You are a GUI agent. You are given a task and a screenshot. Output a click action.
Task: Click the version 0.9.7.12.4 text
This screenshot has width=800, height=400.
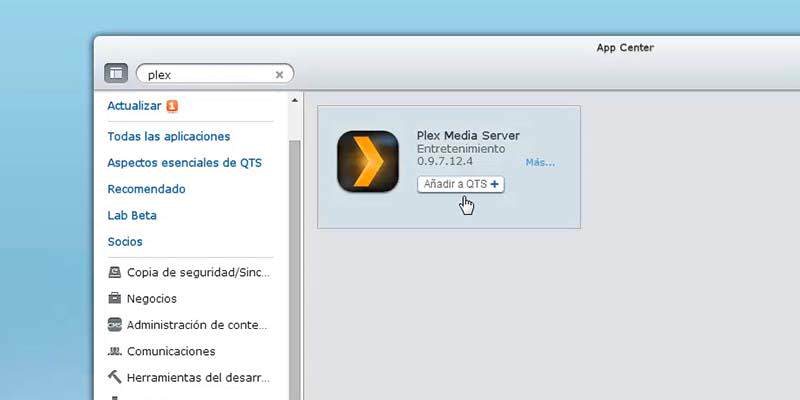pos(445,161)
